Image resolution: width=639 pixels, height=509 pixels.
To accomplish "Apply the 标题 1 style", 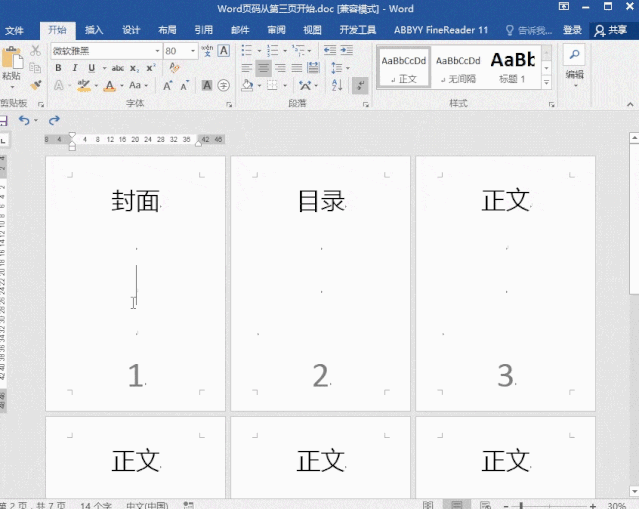I will coord(513,68).
